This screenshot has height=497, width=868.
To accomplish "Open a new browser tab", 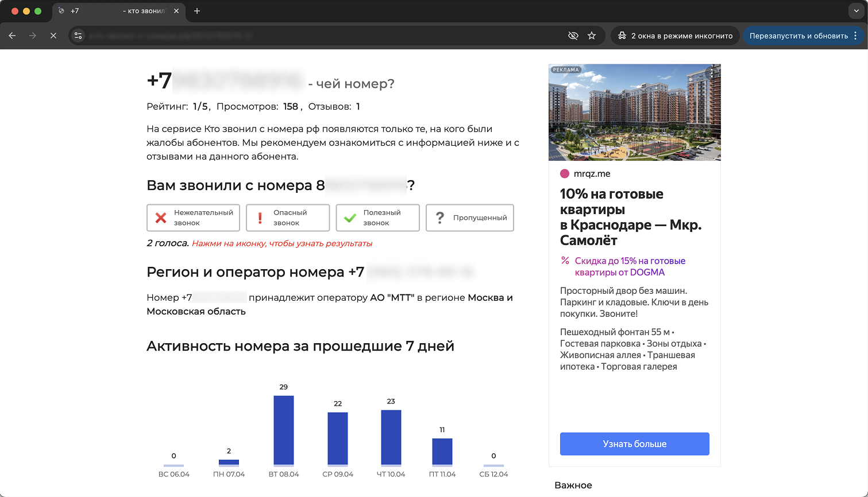I will tap(197, 11).
